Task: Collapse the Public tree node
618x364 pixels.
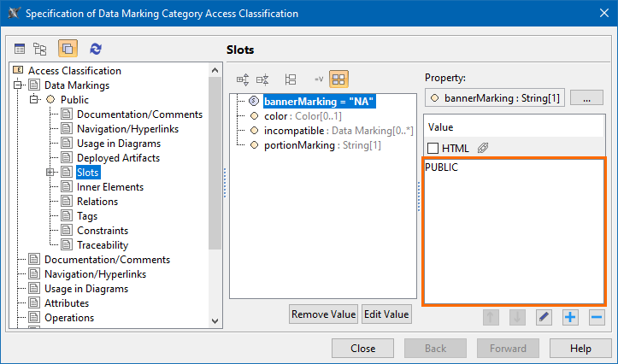Action: [34, 100]
